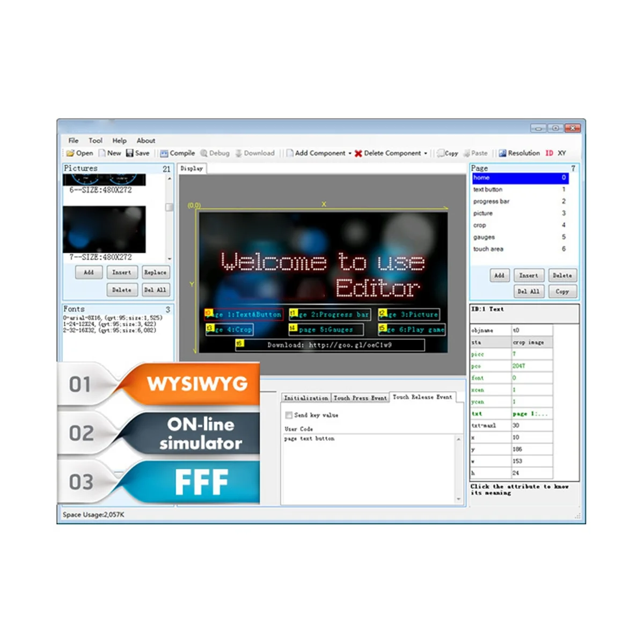Image resolution: width=644 pixels, height=644 pixels.
Task: Open the About menu
Action: tap(146, 141)
